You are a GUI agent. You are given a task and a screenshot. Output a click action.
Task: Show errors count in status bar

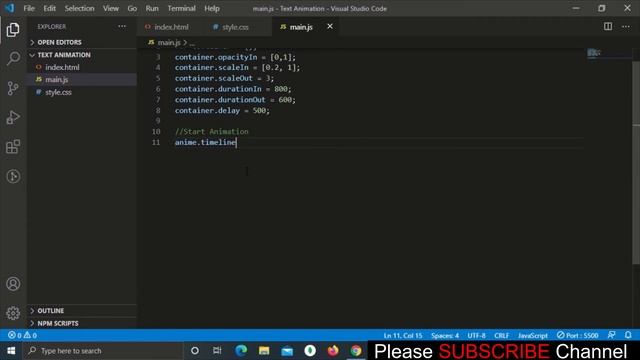coord(15,335)
